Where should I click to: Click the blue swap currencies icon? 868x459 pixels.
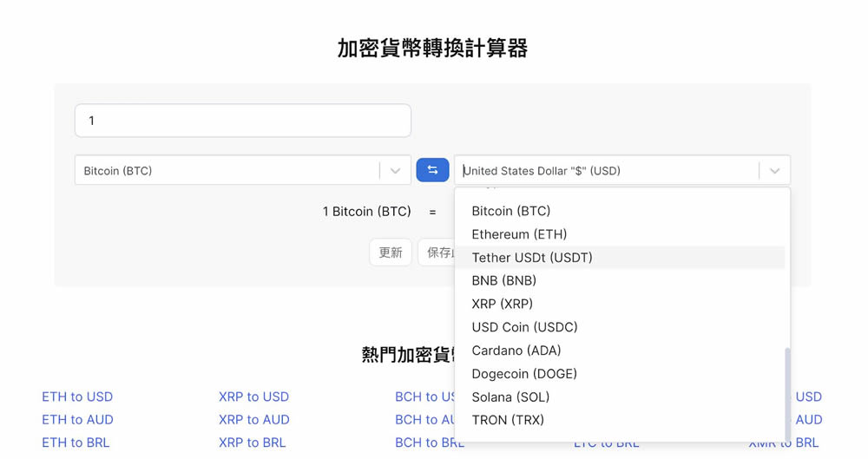432,170
